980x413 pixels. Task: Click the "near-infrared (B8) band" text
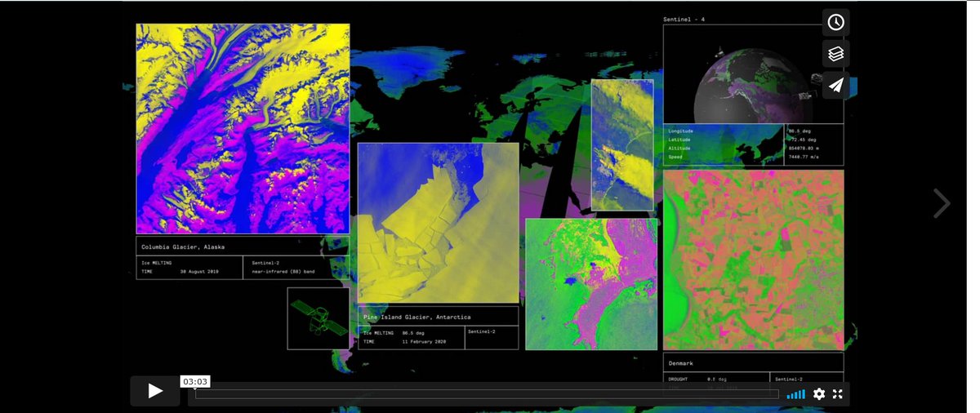(285, 270)
